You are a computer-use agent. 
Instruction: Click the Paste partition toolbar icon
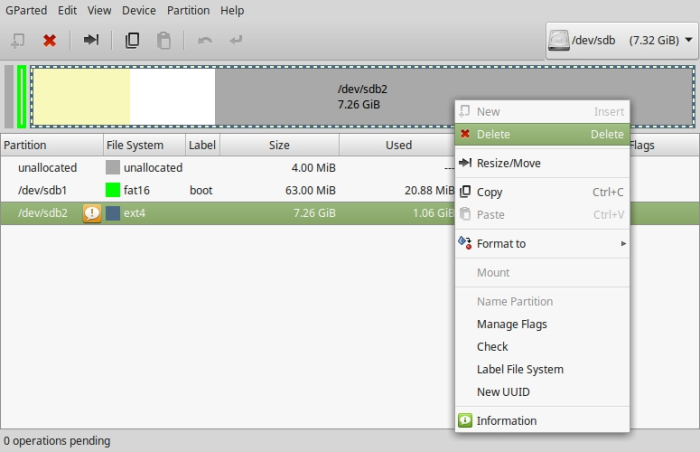click(x=164, y=40)
